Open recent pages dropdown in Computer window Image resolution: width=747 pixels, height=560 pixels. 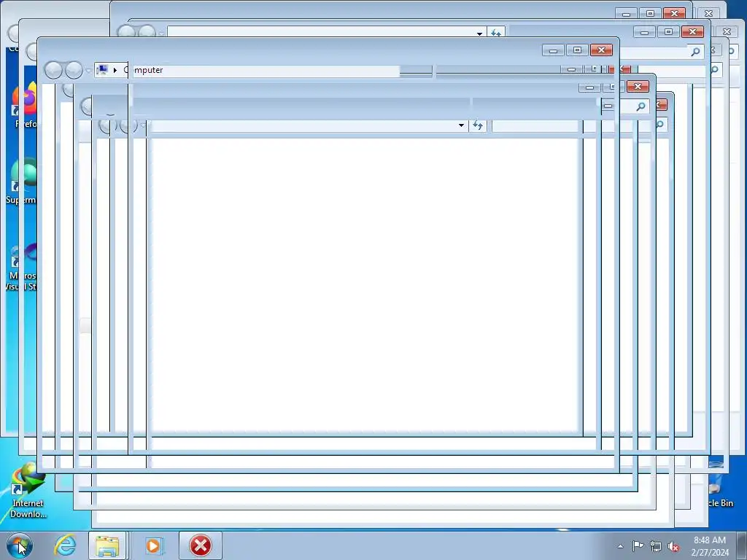pos(88,71)
